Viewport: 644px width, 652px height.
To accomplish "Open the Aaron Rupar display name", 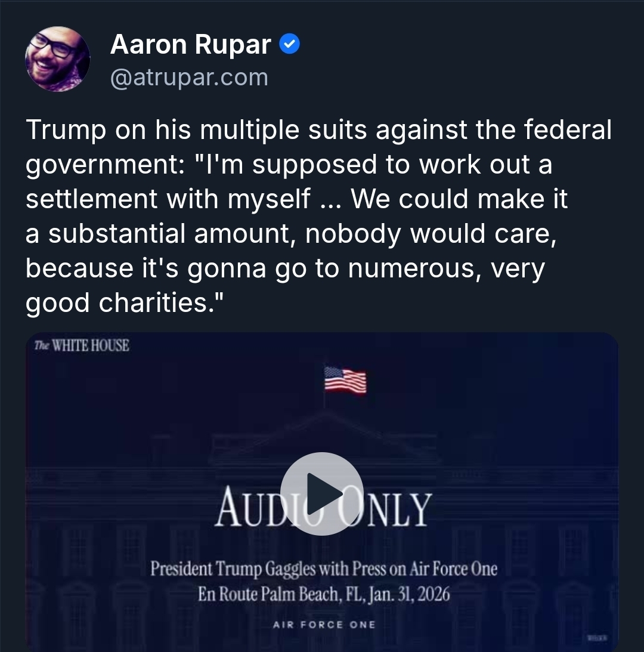I will [x=191, y=45].
